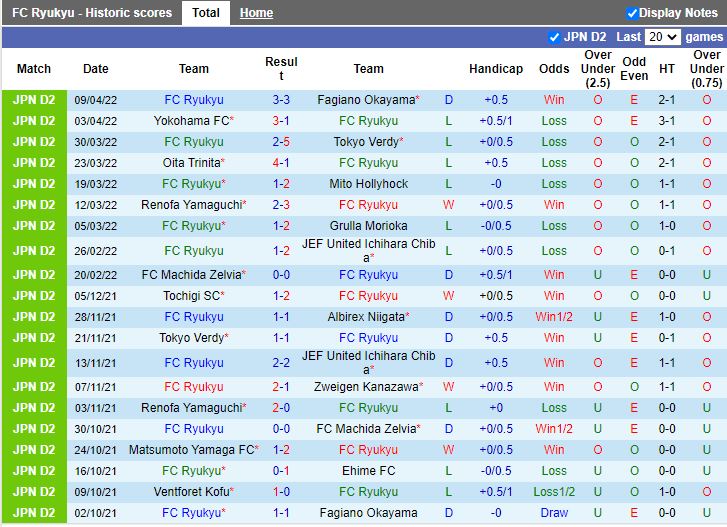Click Tochigi SC team link
This screenshot has height=527, width=727.
[x=191, y=295]
